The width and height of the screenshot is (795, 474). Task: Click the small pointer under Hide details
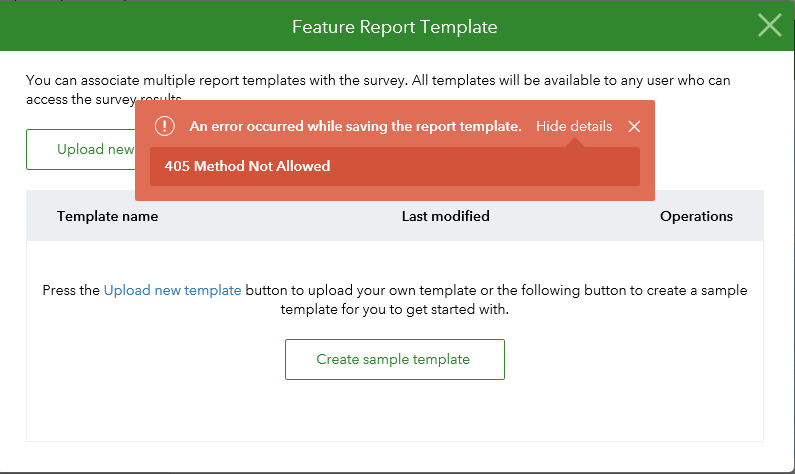click(575, 143)
